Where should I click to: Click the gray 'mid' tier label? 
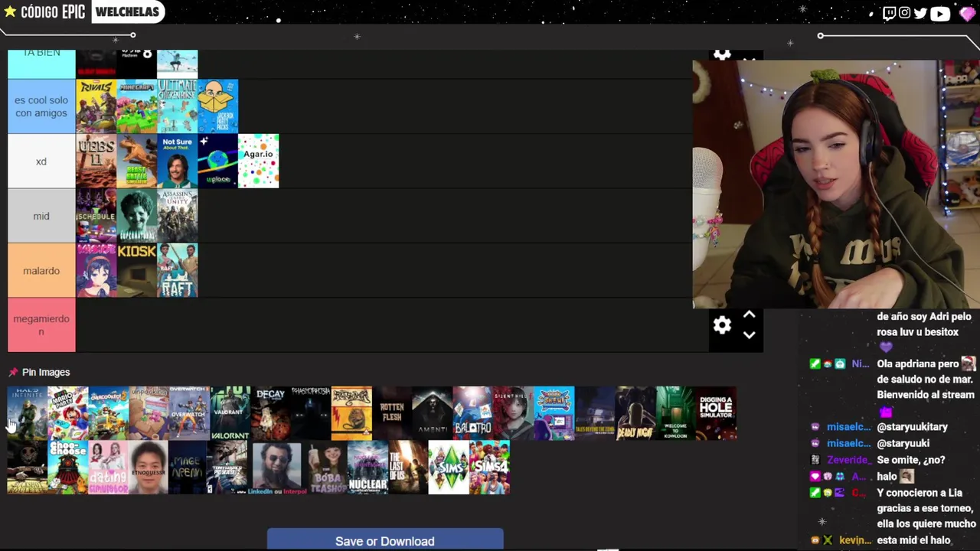(x=41, y=216)
